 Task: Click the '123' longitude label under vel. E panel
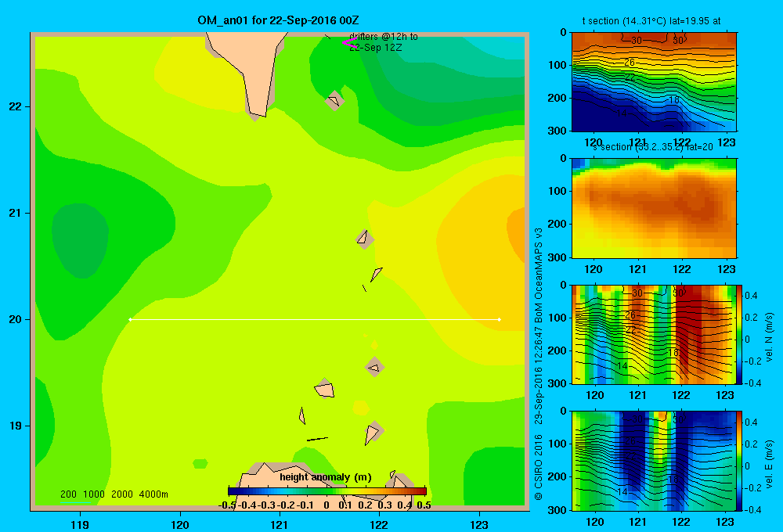724,522
